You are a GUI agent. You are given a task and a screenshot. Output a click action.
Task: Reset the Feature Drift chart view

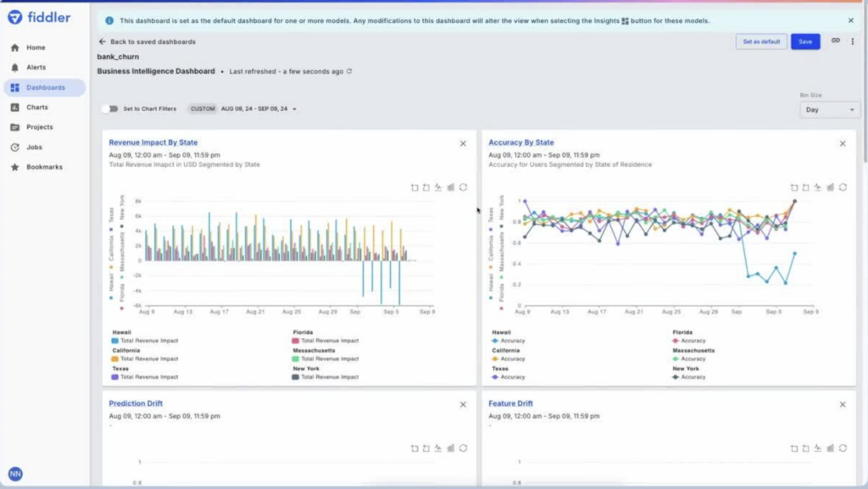843,448
